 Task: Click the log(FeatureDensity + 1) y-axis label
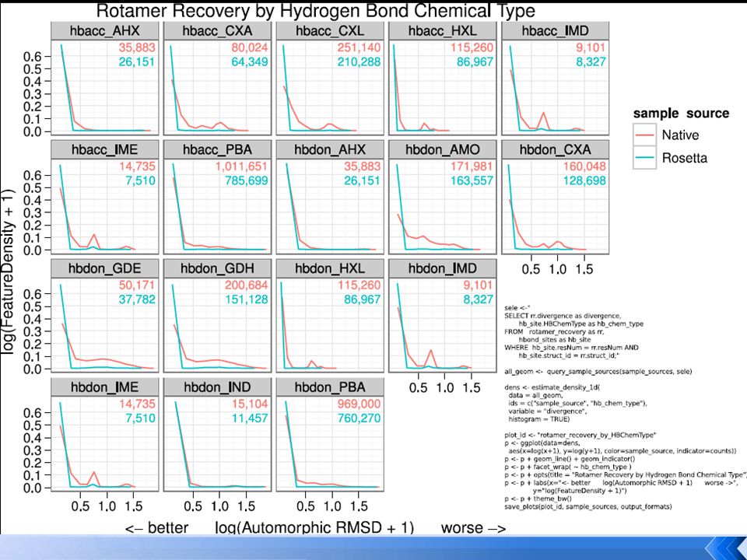pos(8,271)
